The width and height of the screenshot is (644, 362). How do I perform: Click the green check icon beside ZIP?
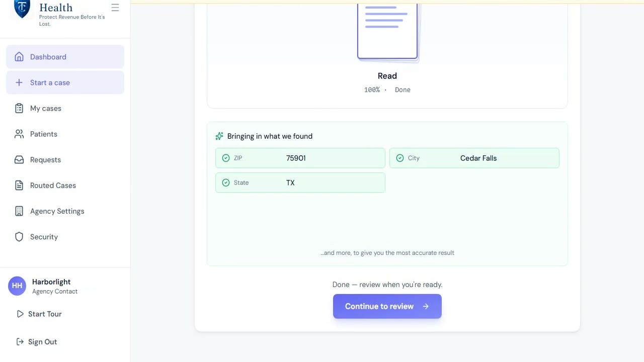click(x=226, y=158)
